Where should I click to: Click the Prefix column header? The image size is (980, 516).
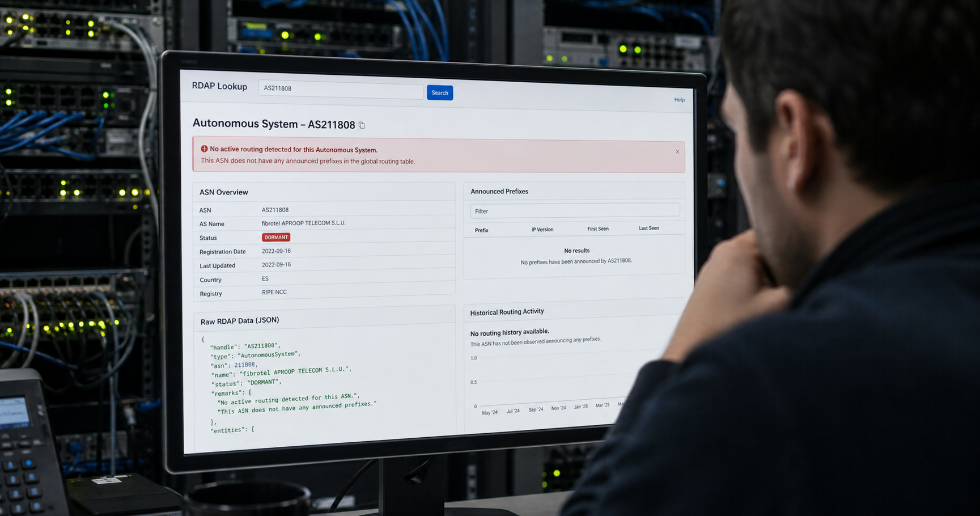pyautogui.click(x=482, y=230)
